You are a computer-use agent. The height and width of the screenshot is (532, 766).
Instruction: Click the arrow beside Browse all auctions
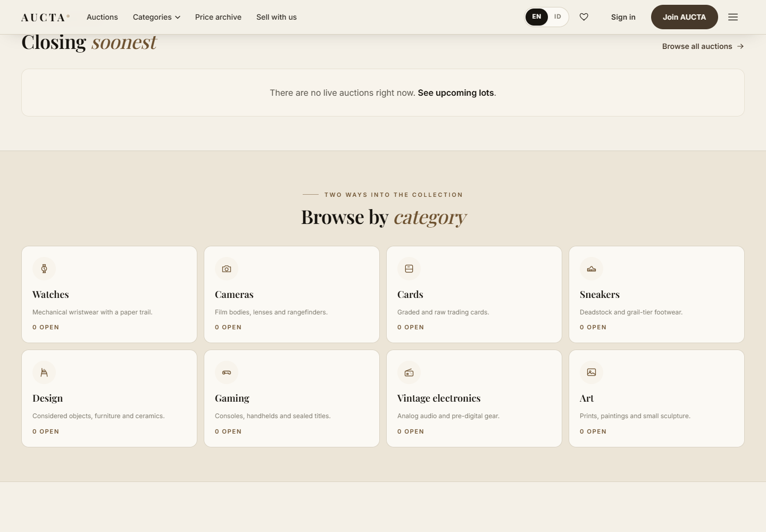[740, 46]
